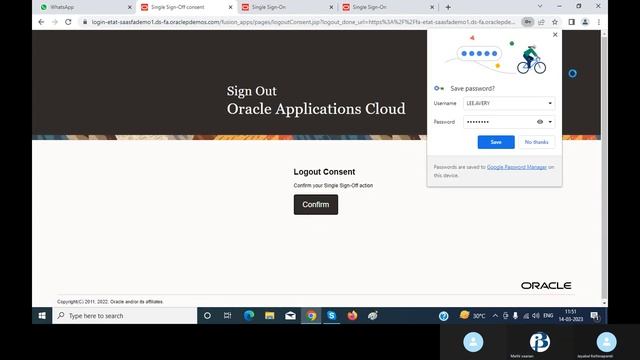Launch Microsoft Edge from taskbar
This screenshot has width=640, height=360.
coord(249,316)
